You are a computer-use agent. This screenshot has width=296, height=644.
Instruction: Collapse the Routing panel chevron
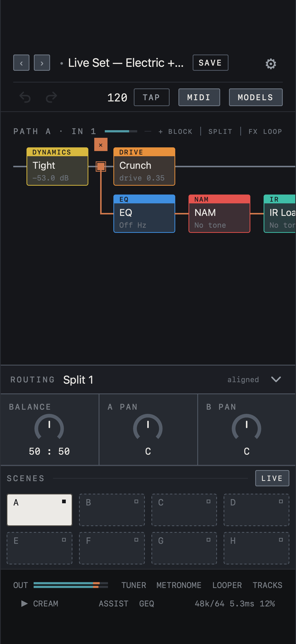point(276,379)
